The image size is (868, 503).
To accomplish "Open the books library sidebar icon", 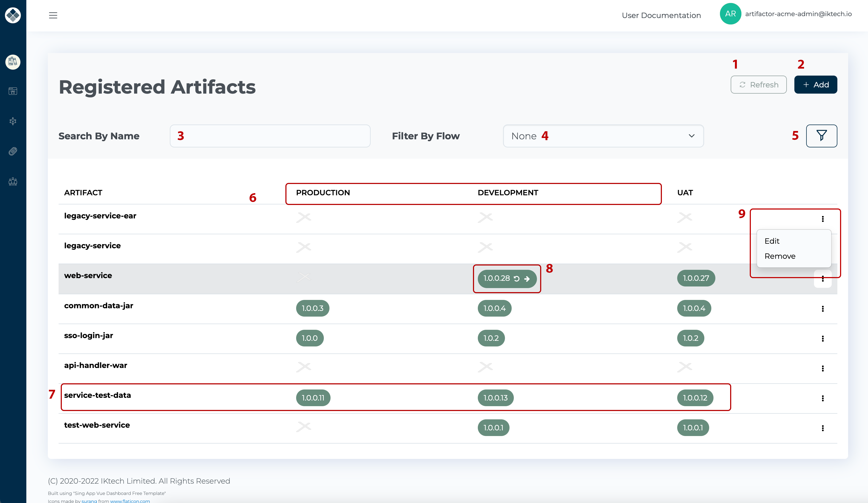I will [x=13, y=62].
